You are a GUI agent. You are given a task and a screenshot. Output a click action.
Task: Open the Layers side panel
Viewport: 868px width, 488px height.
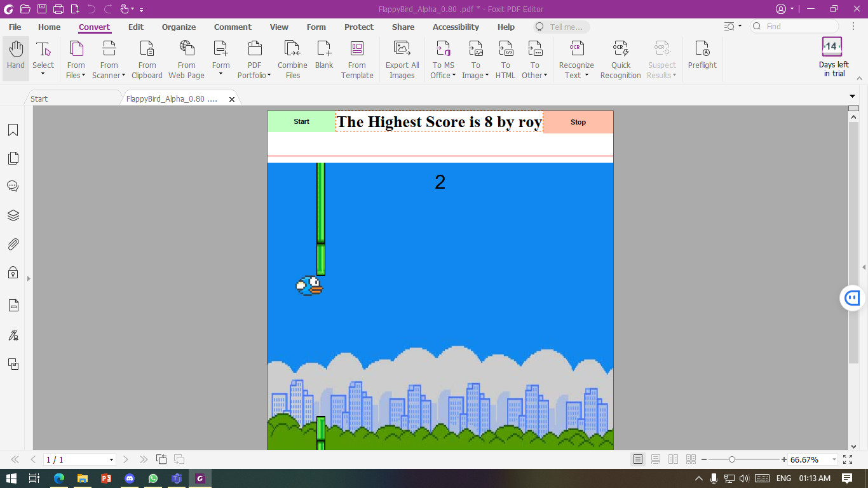(13, 215)
